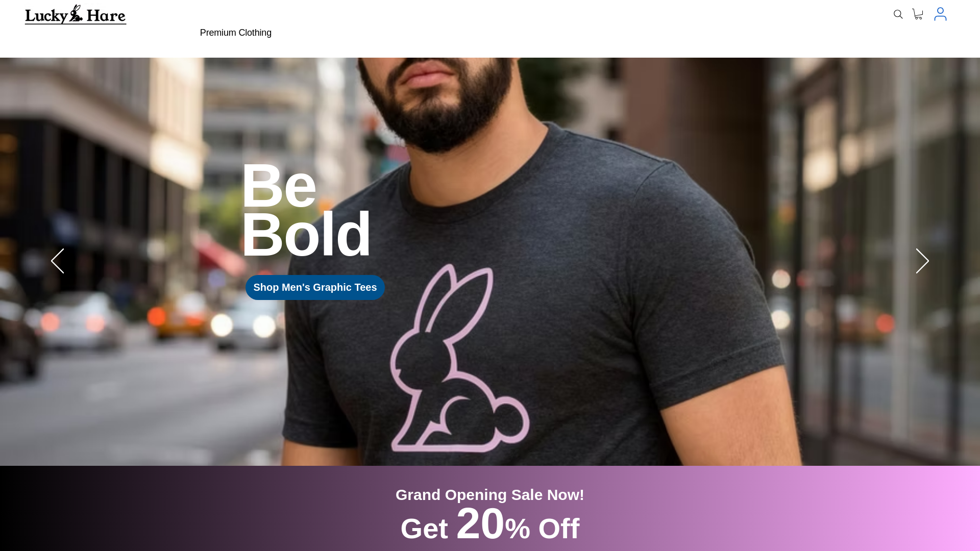
Task: Open the user account icon
Action: click(x=940, y=14)
